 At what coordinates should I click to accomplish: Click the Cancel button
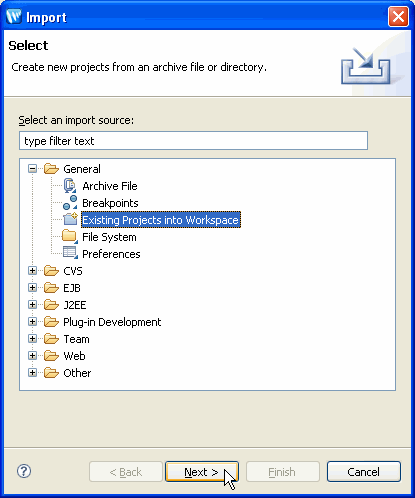[364, 472]
